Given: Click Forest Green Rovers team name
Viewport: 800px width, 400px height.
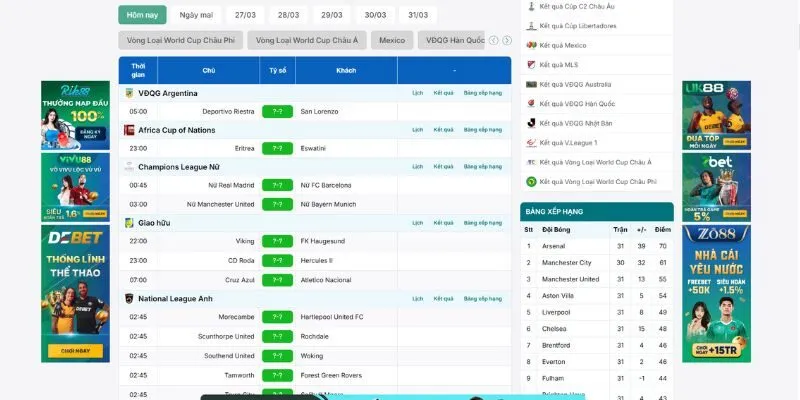Looking at the screenshot, I should click(x=331, y=376).
